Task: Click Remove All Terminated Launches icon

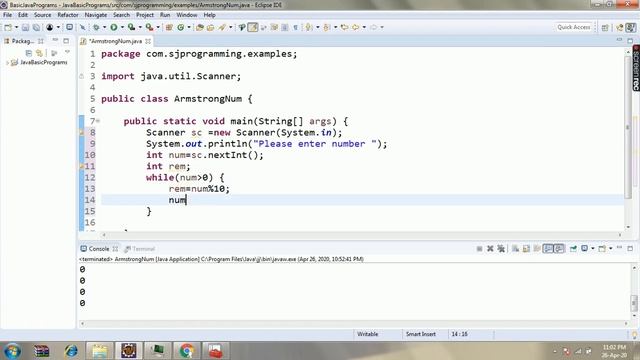Action: (501, 249)
